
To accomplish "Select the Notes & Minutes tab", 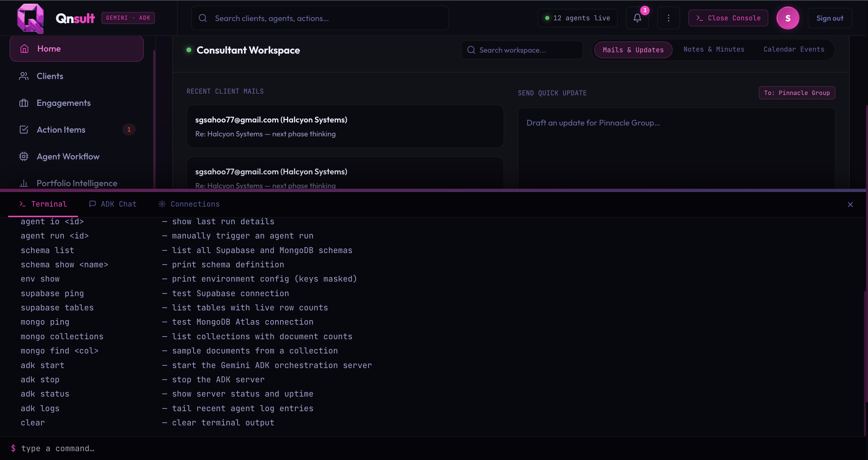I will [714, 50].
